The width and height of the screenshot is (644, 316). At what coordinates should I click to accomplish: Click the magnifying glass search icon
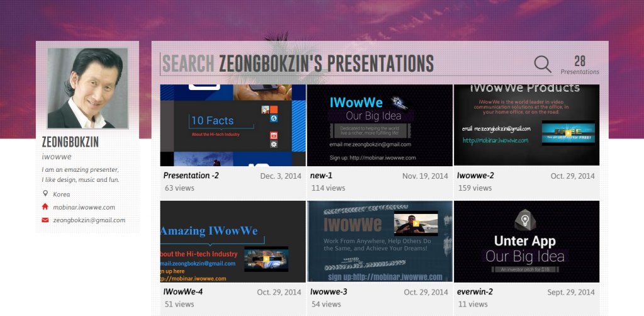click(x=542, y=64)
